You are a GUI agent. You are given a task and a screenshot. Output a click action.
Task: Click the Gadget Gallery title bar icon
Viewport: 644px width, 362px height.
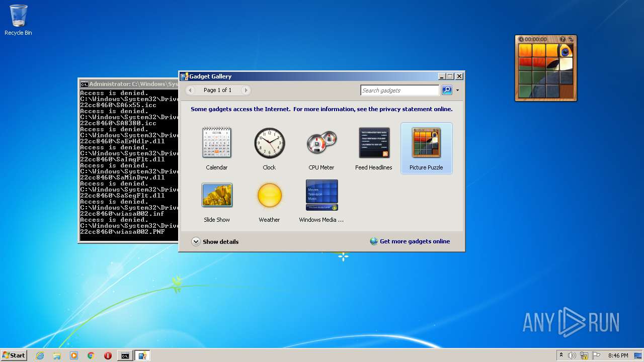184,76
